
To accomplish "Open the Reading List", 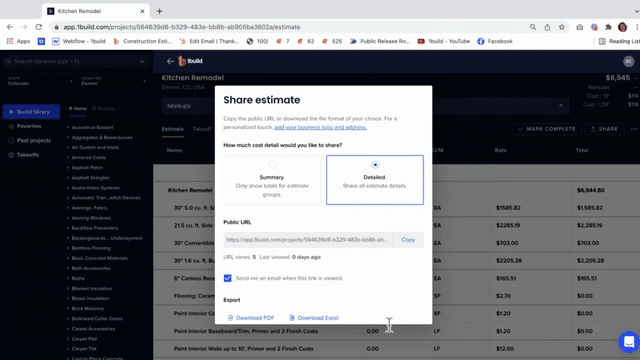I will [619, 41].
